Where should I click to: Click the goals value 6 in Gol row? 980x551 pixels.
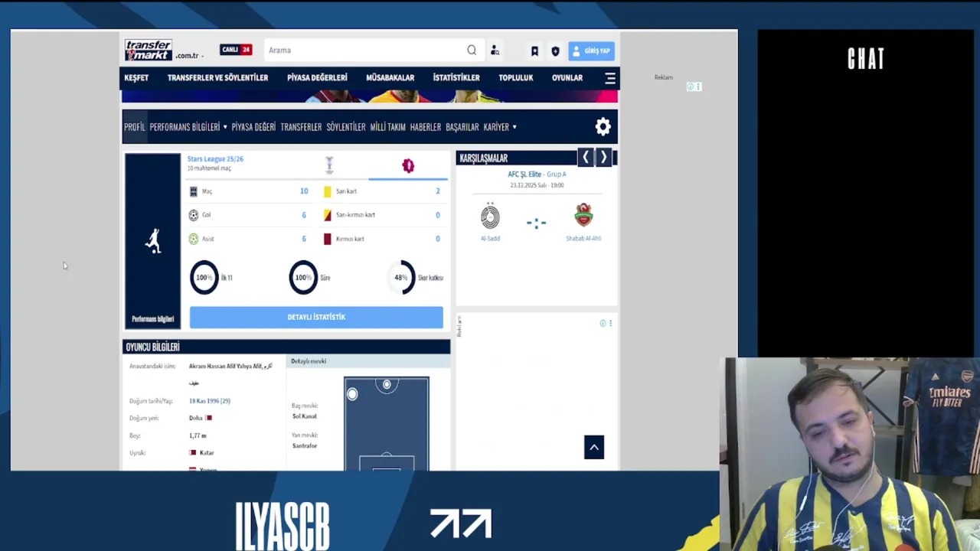(304, 215)
